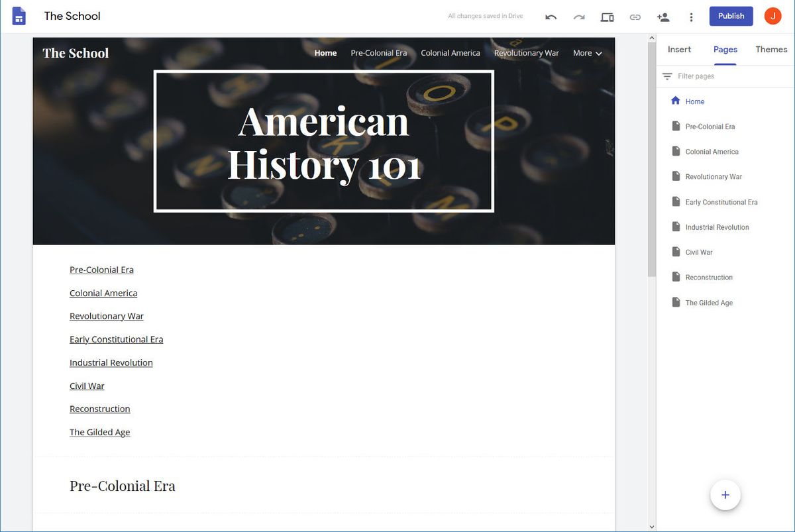Click the Redo icon
795x532 pixels.
click(x=579, y=16)
